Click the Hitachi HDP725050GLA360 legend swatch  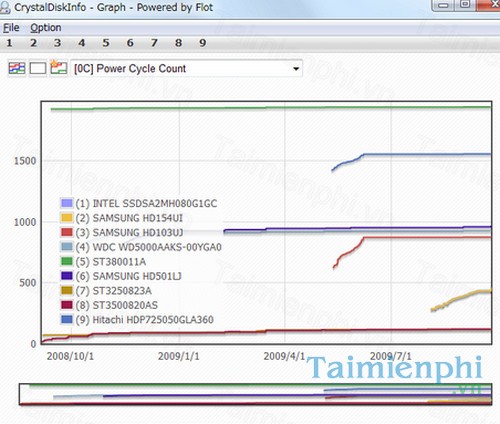point(67,319)
